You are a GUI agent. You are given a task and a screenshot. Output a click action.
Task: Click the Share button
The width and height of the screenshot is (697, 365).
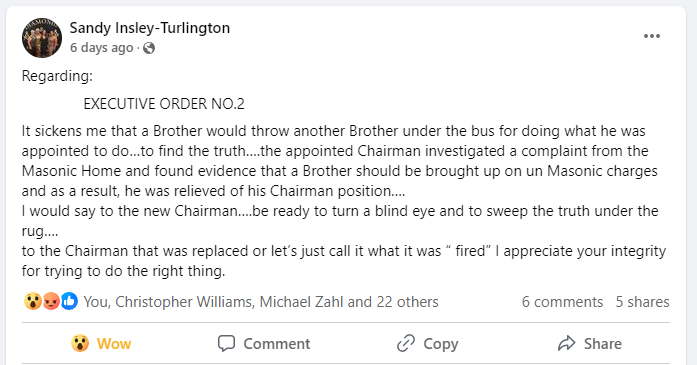(x=589, y=343)
